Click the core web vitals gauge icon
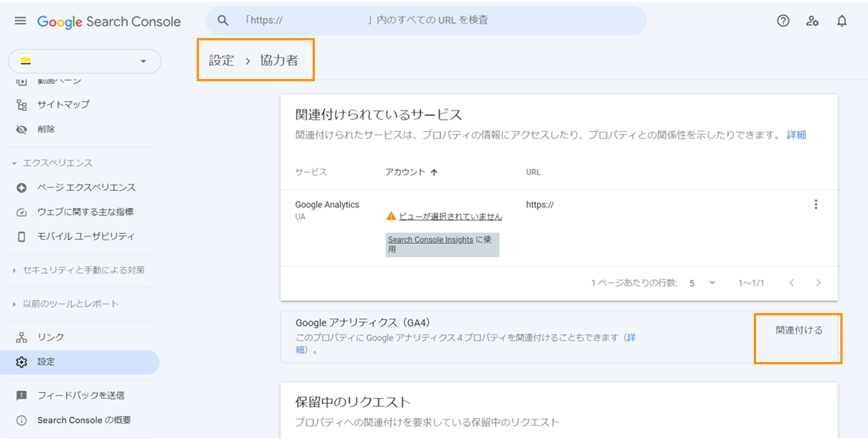Screen dimensions: 868x441 pyautogui.click(x=22, y=212)
